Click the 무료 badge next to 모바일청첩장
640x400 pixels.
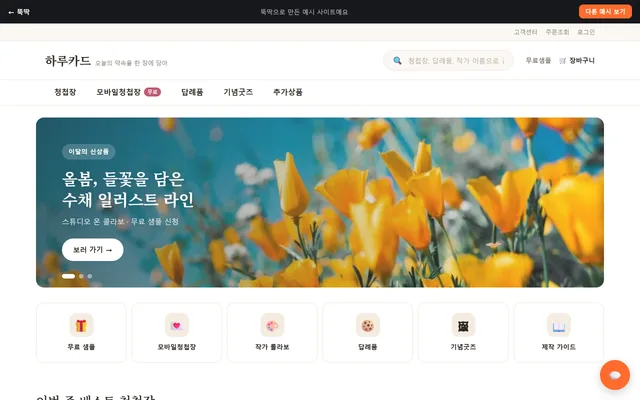tap(152, 92)
